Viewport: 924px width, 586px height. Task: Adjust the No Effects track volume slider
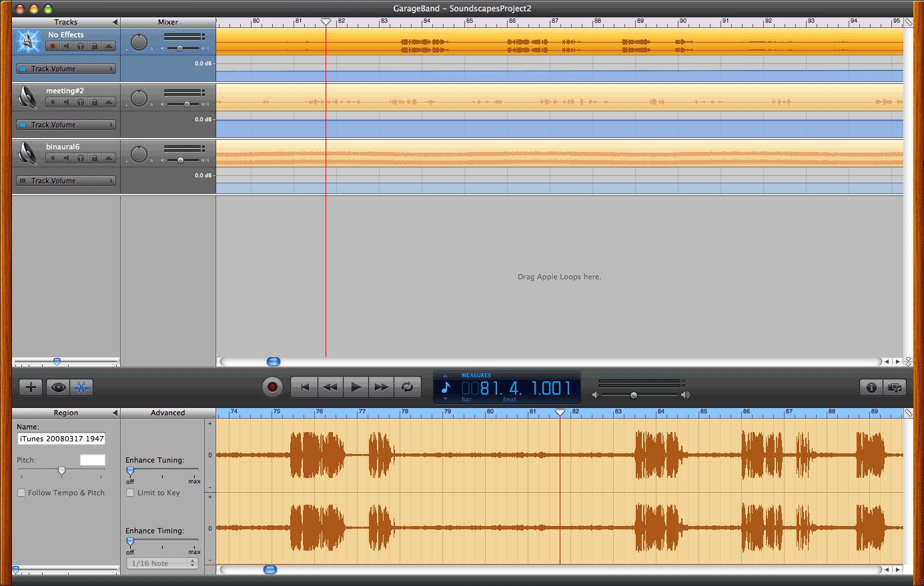tap(179, 48)
